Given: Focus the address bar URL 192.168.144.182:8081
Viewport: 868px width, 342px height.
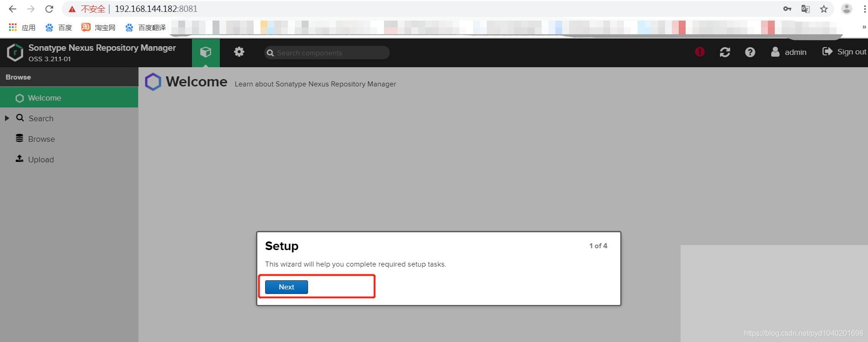Looking at the screenshot, I should coord(156,9).
